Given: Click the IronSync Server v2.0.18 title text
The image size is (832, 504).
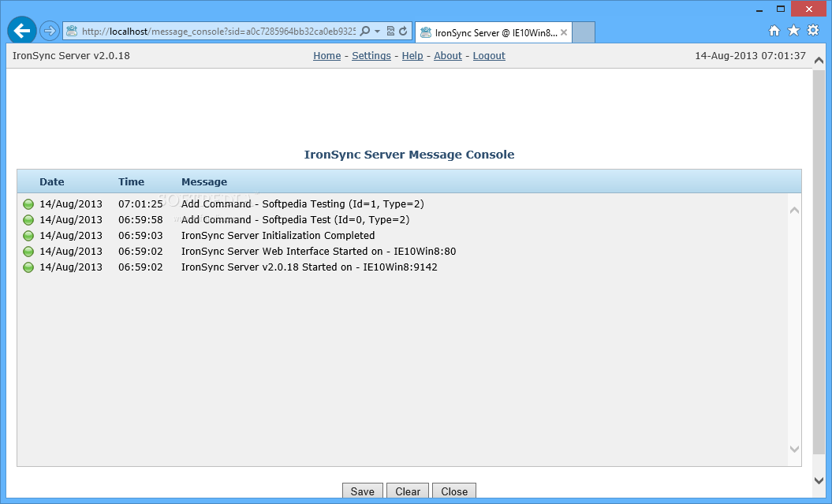Looking at the screenshot, I should coord(71,56).
